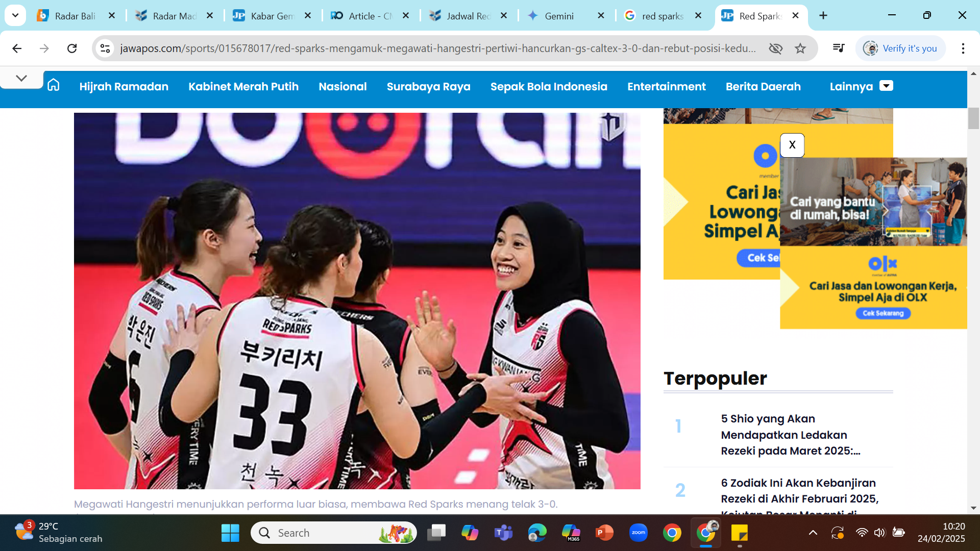
Task: Switch to the red sparks Google tab
Action: pos(662,16)
